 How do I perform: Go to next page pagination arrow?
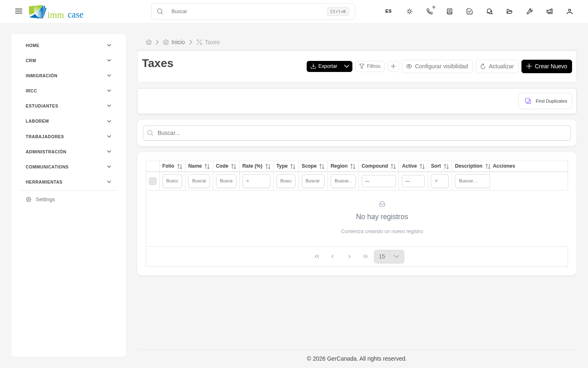tap(349, 256)
